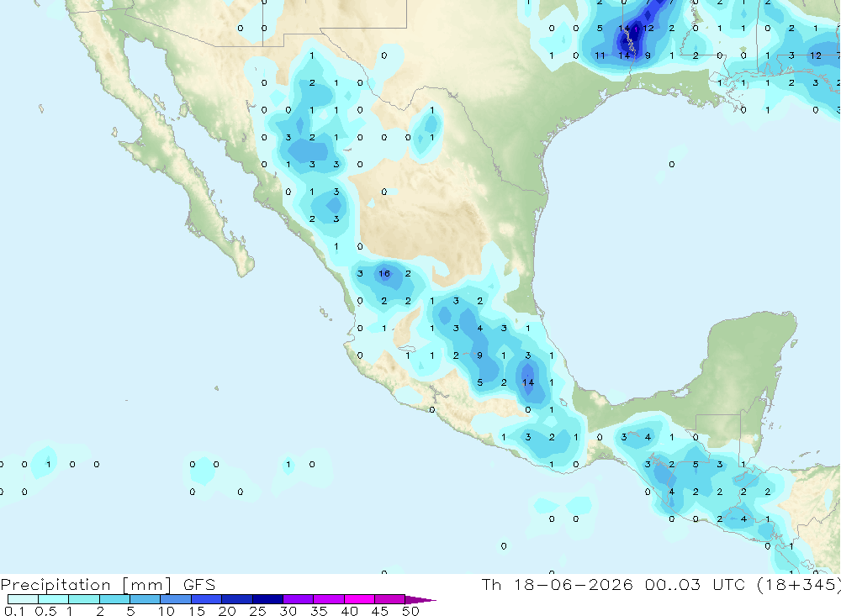This screenshot has height=616, width=841.
Task: Click the legend scale label '0.5'
Action: 45,611
